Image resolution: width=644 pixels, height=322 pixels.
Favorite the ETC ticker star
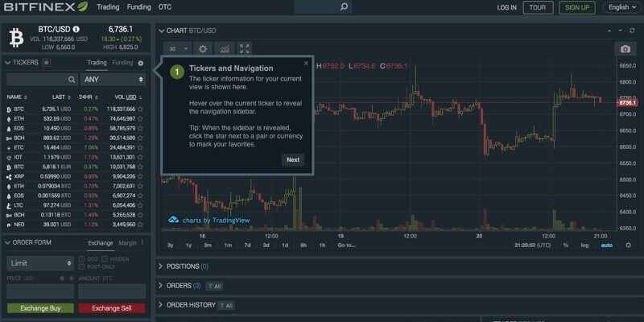point(140,148)
